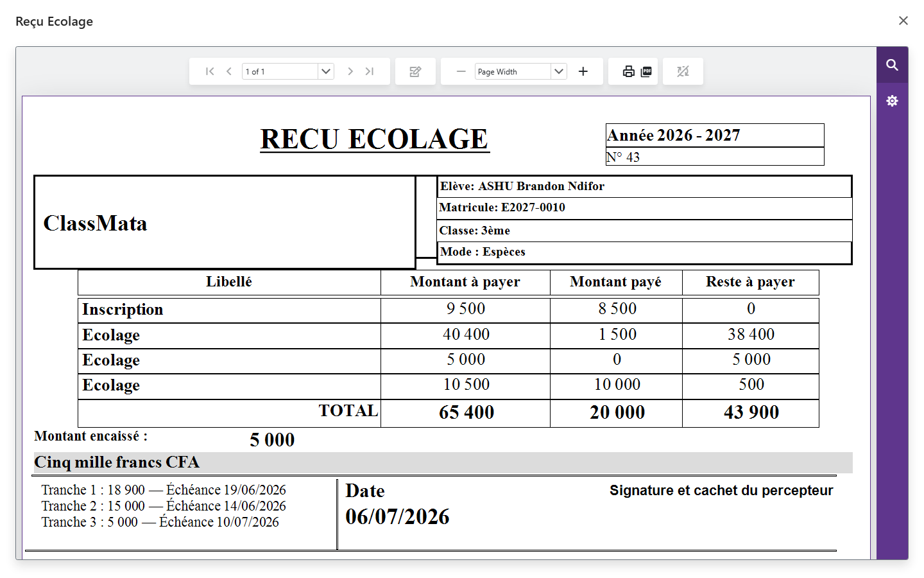924x578 pixels.
Task: Open the search panel magnifier
Action: (x=892, y=65)
